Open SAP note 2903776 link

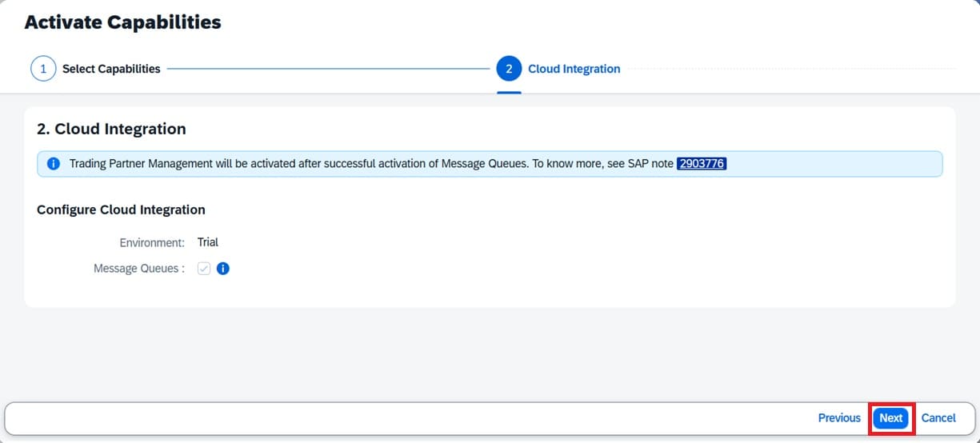702,164
